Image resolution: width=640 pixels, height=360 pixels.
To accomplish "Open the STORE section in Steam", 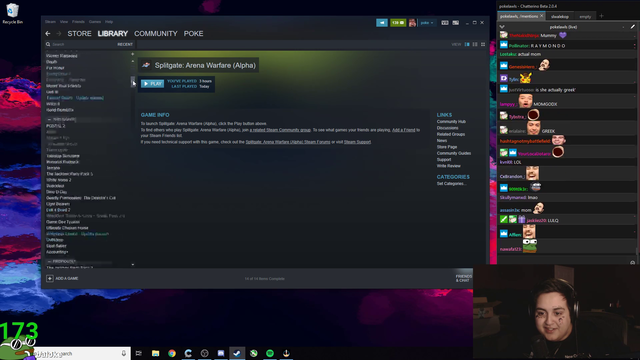I will tap(79, 33).
